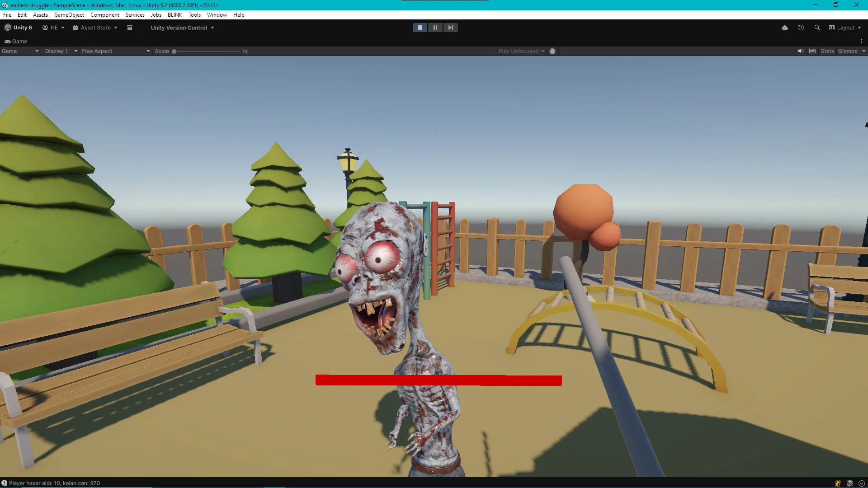
Task: Open the package manager icon beside Asset Store
Action: click(x=130, y=28)
